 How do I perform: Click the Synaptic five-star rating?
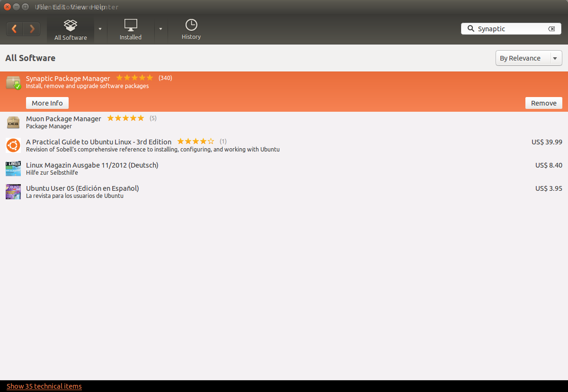click(135, 78)
